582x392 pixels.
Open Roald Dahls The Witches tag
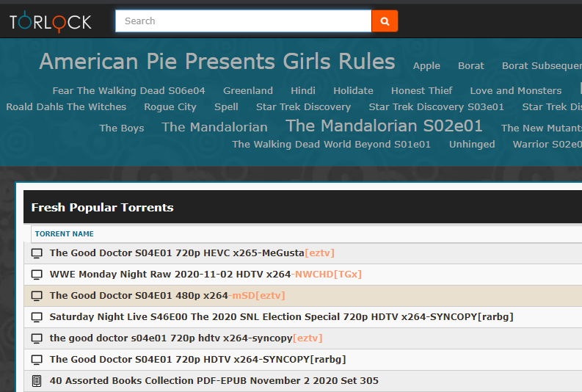(x=66, y=107)
